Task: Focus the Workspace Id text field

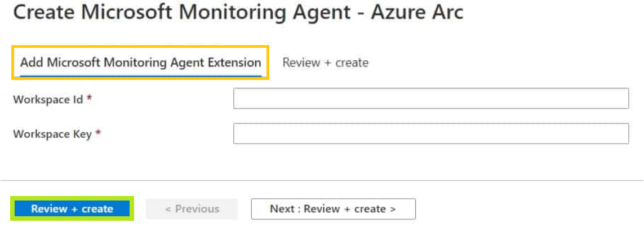Action: [431, 99]
